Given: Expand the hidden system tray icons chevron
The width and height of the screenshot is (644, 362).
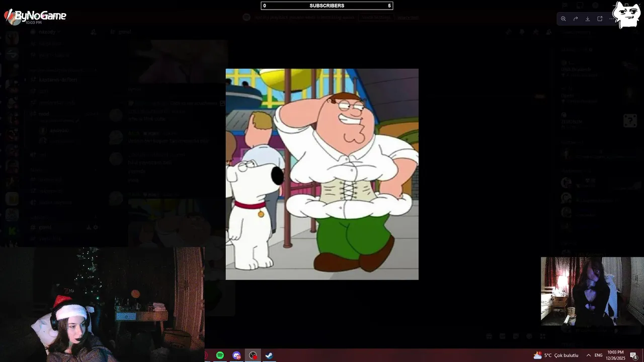Looking at the screenshot, I should (588, 355).
